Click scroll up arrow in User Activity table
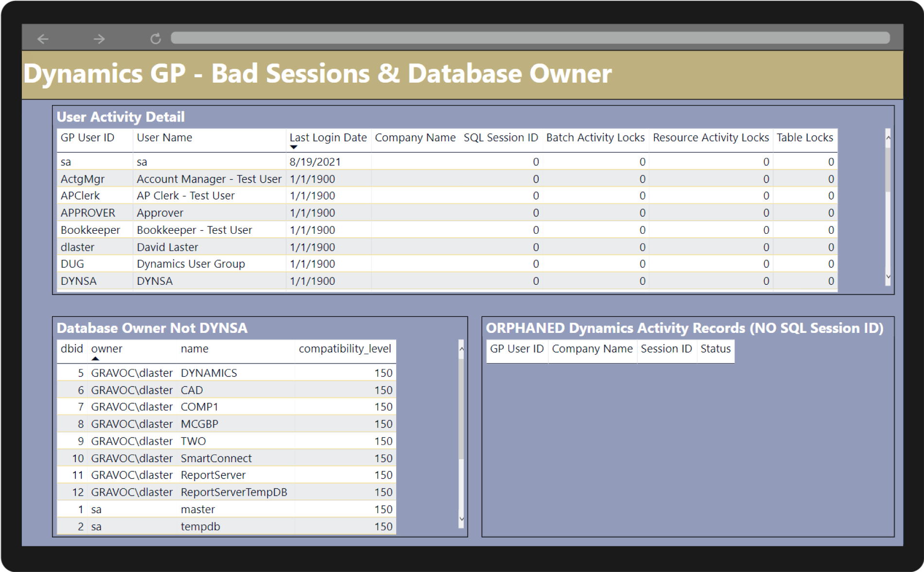 [x=888, y=138]
